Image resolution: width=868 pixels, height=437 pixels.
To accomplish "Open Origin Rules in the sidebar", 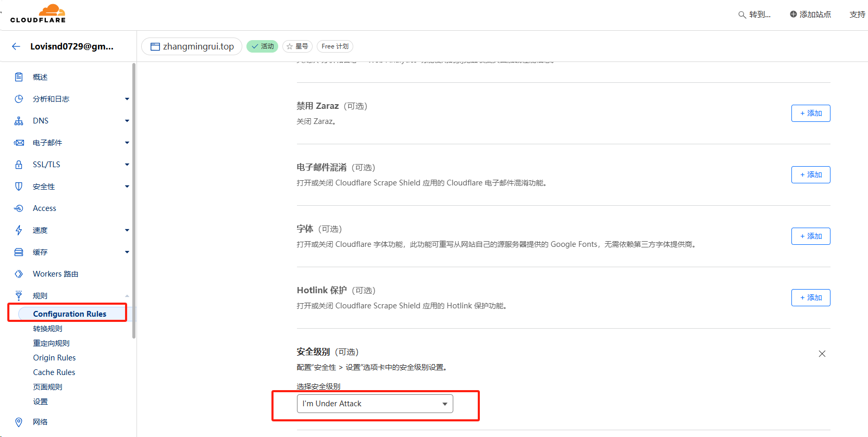I will pyautogui.click(x=54, y=358).
